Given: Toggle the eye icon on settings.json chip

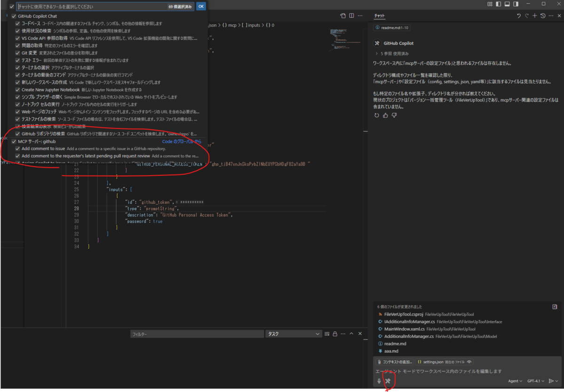Looking at the screenshot, I should 469,362.
